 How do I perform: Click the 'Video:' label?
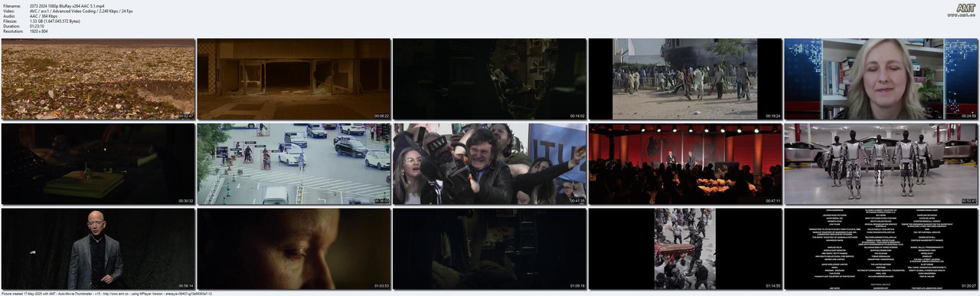pos(8,11)
